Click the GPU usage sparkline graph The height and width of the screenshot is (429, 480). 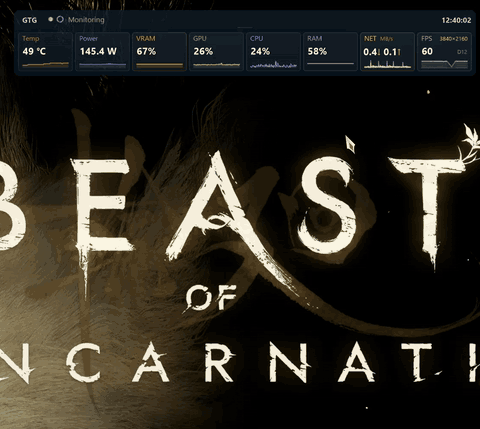pyautogui.click(x=216, y=65)
